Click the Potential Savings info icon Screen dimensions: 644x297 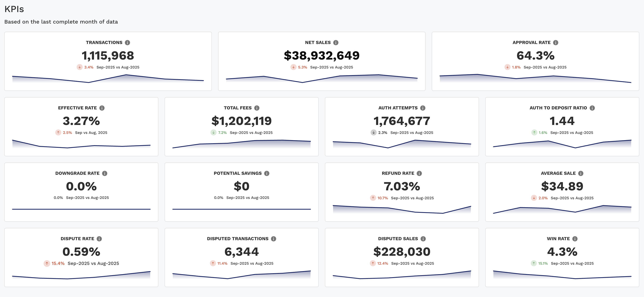click(x=267, y=173)
